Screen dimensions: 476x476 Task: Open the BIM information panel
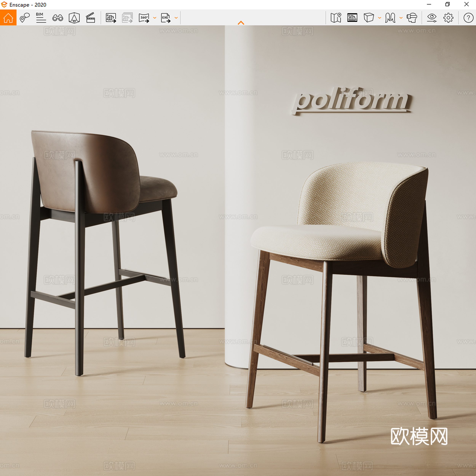41,18
